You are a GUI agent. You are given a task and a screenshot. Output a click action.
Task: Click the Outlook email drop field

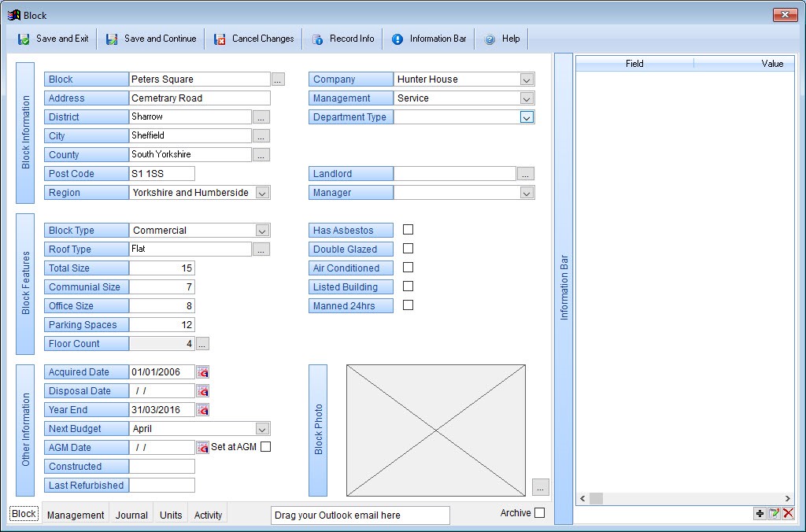click(360, 515)
